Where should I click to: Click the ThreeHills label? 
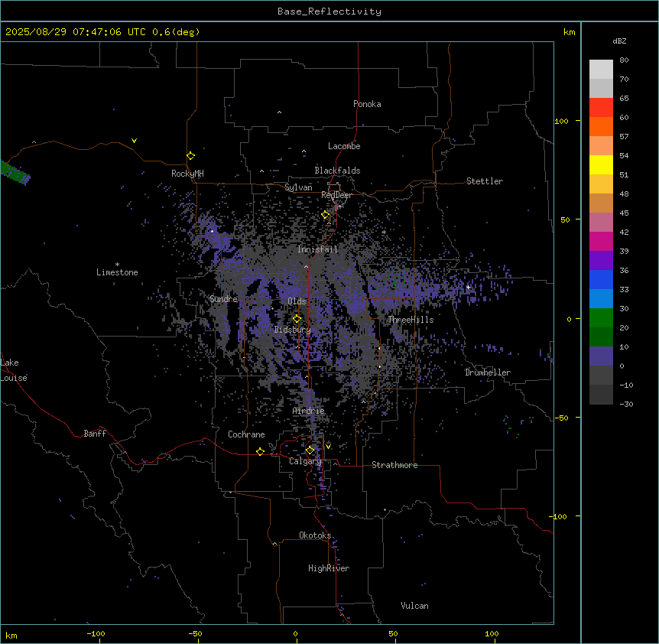[411, 320]
